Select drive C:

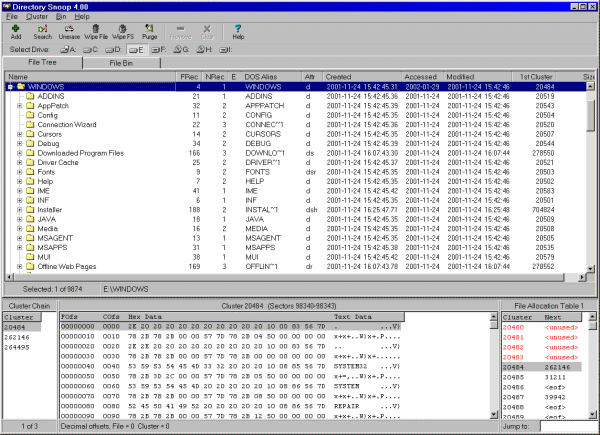[x=90, y=48]
